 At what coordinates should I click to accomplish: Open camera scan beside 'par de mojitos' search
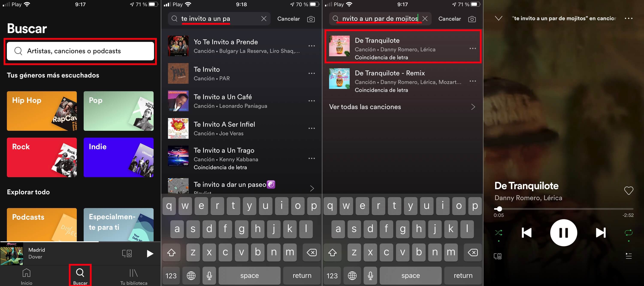[x=472, y=19]
